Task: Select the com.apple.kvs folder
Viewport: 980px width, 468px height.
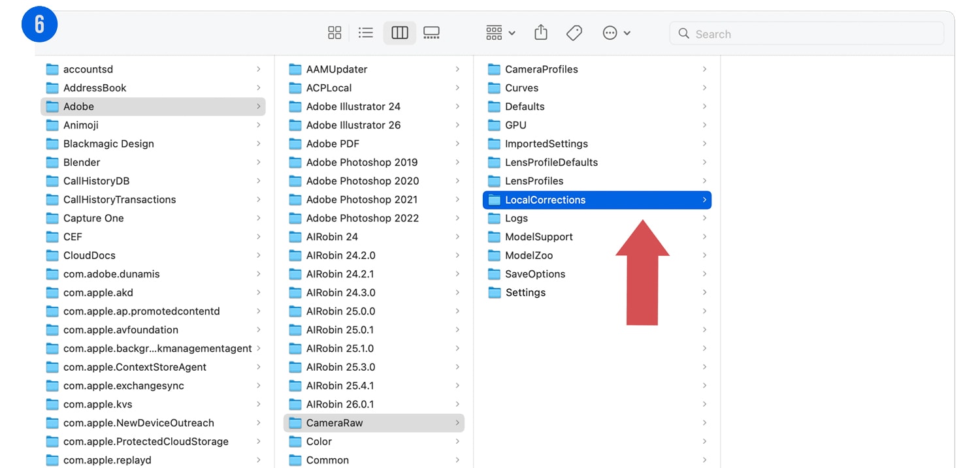Action: pyautogui.click(x=153, y=404)
